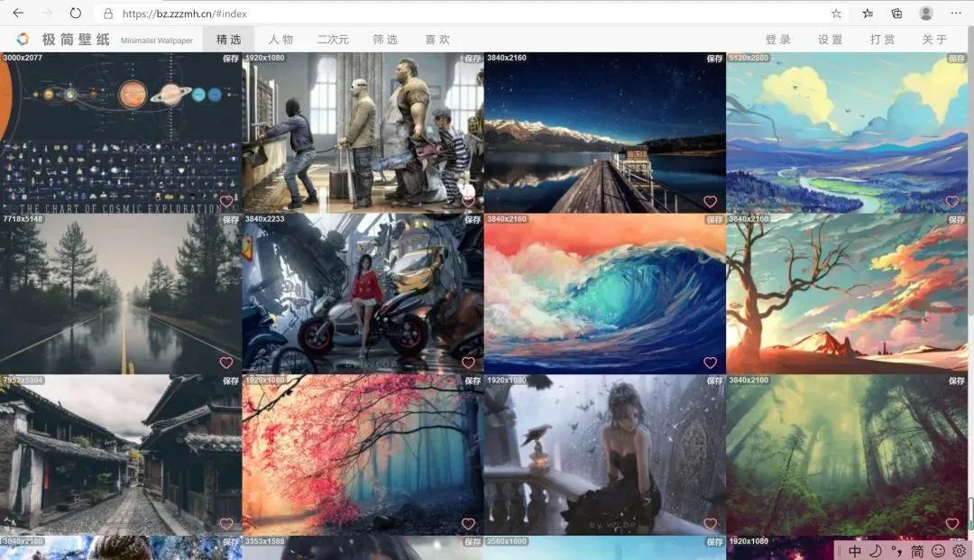Like the painted ocean wave wallpaper
Screen dimensions: 974x560
pyautogui.click(x=710, y=363)
